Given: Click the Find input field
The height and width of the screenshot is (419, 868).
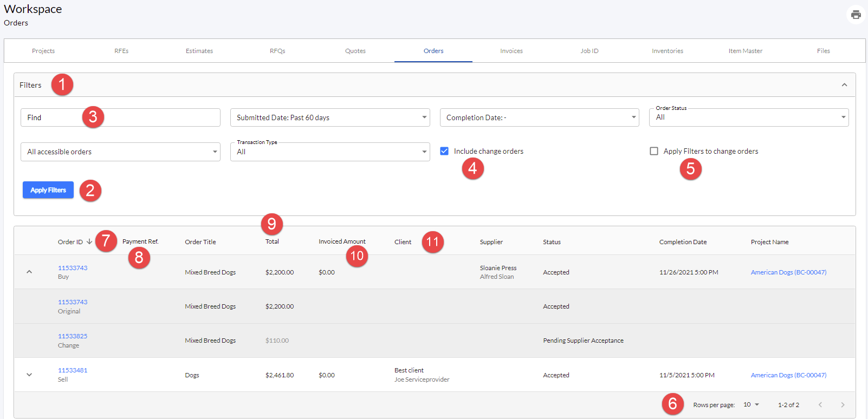Looking at the screenshot, I should tap(120, 117).
